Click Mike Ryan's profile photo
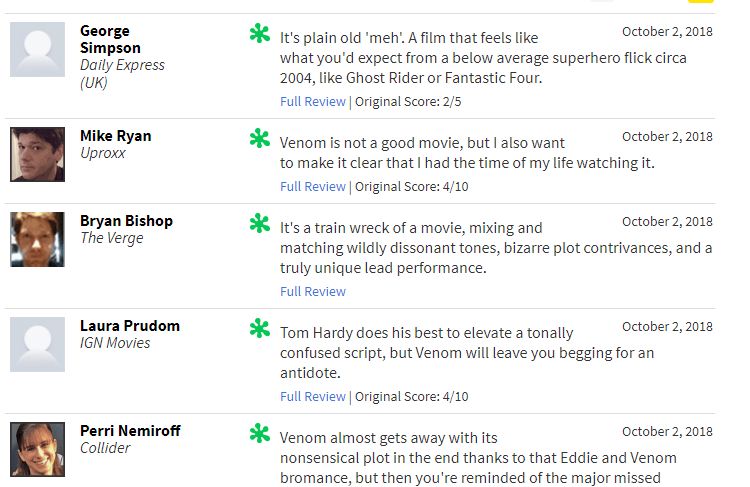This screenshot has height=487, width=750. tap(38, 154)
